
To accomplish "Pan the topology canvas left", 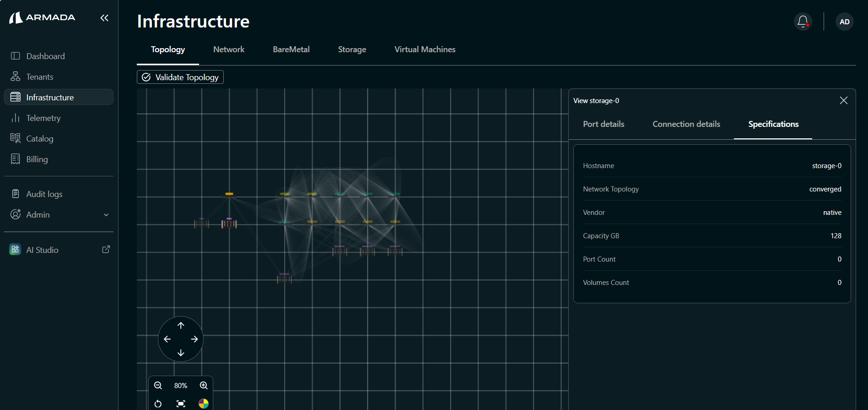I will [167, 339].
